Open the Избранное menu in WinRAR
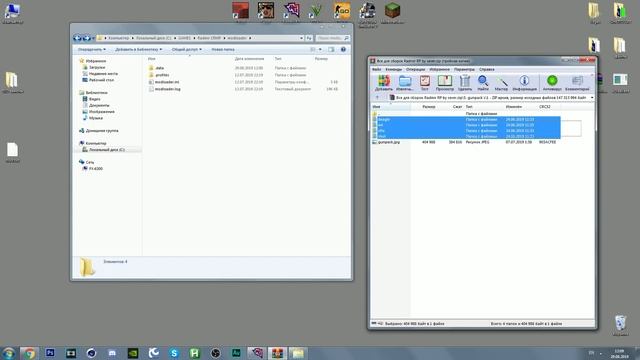The height and width of the screenshot is (360, 640). (439, 69)
